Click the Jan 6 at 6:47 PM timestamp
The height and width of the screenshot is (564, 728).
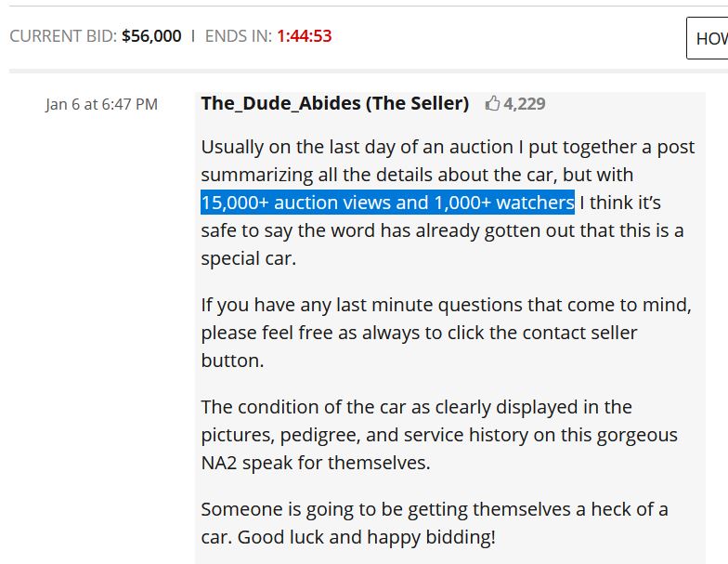[x=101, y=104]
